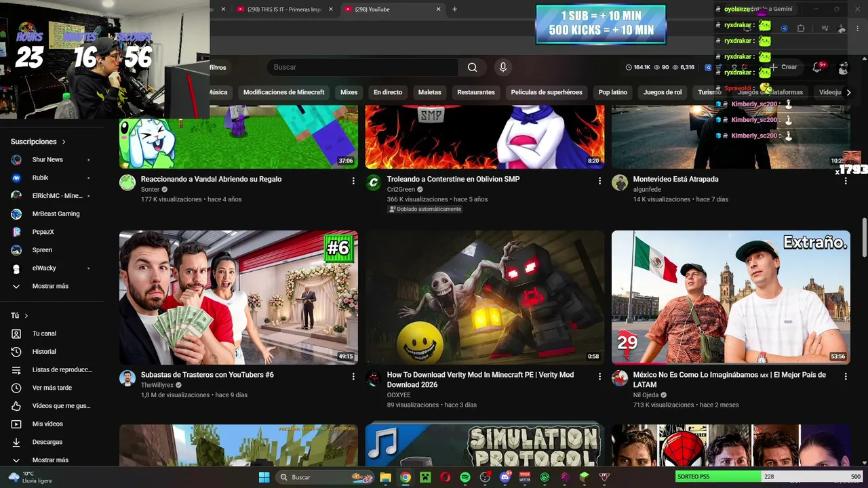Play the Subastas de Trasteros thumbnail
The height and width of the screenshot is (488, 868).
[239, 298]
